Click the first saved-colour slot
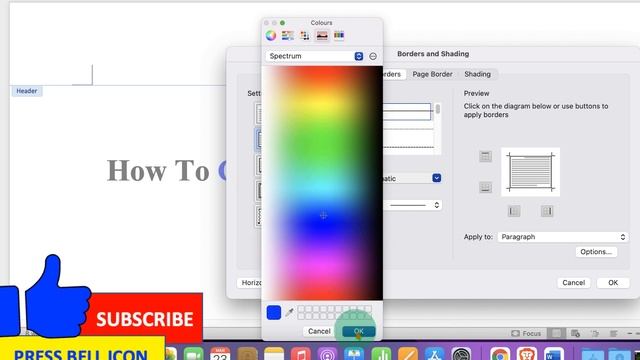 (301, 309)
